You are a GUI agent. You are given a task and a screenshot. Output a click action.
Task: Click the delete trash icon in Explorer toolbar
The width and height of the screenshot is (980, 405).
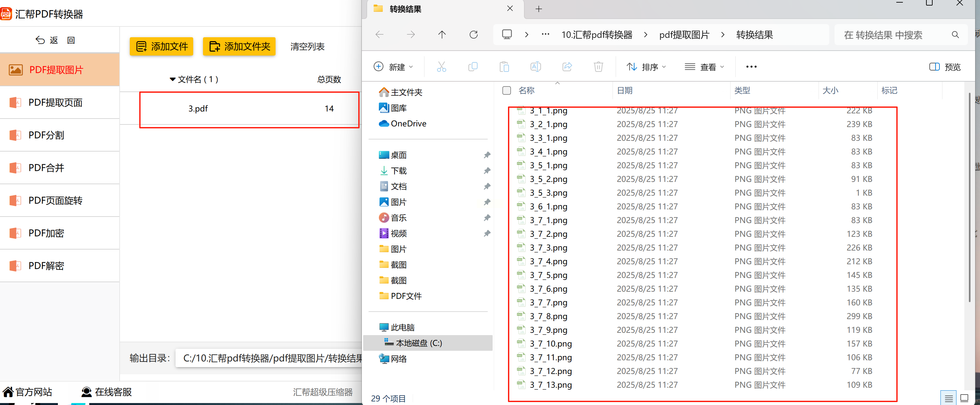pos(598,67)
